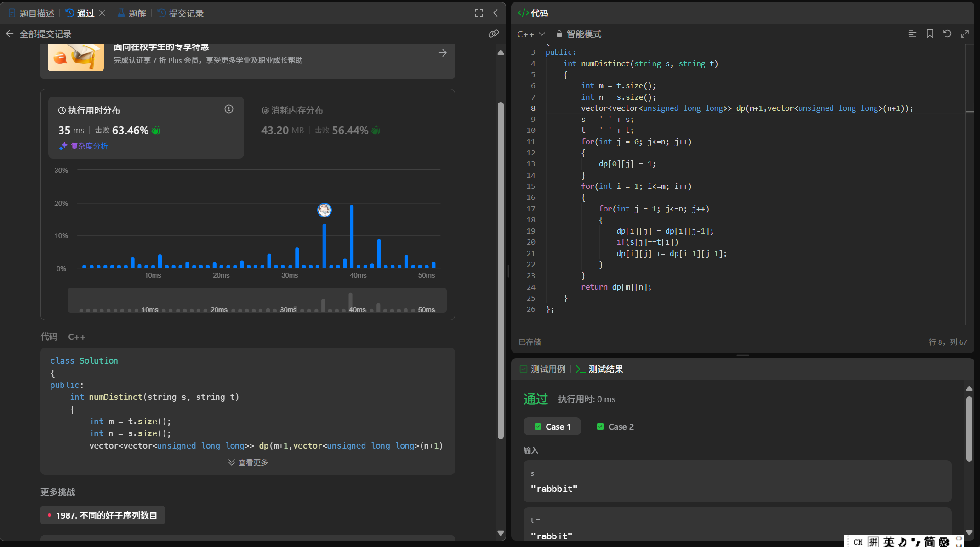Reset code with the undo icon
Viewport: 980px width, 547px height.
(947, 34)
